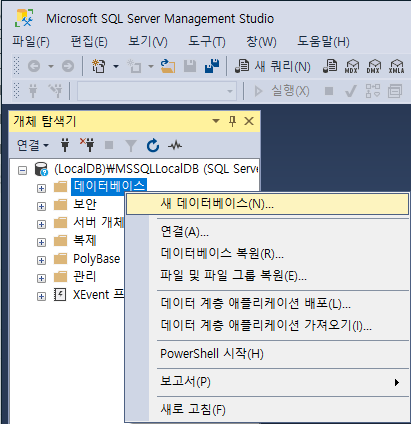Click the XMLA query icon
The image size is (411, 424).
tap(396, 66)
